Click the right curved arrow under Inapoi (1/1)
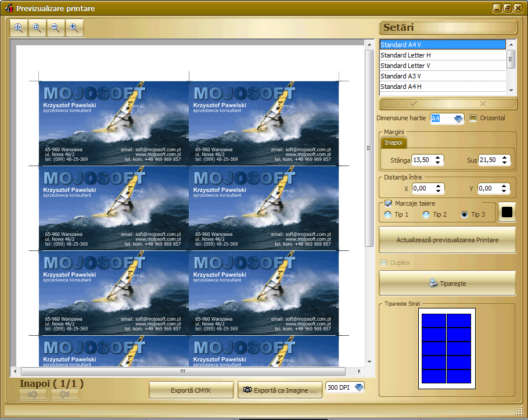Viewport: 528px width, 420px height. point(64,394)
